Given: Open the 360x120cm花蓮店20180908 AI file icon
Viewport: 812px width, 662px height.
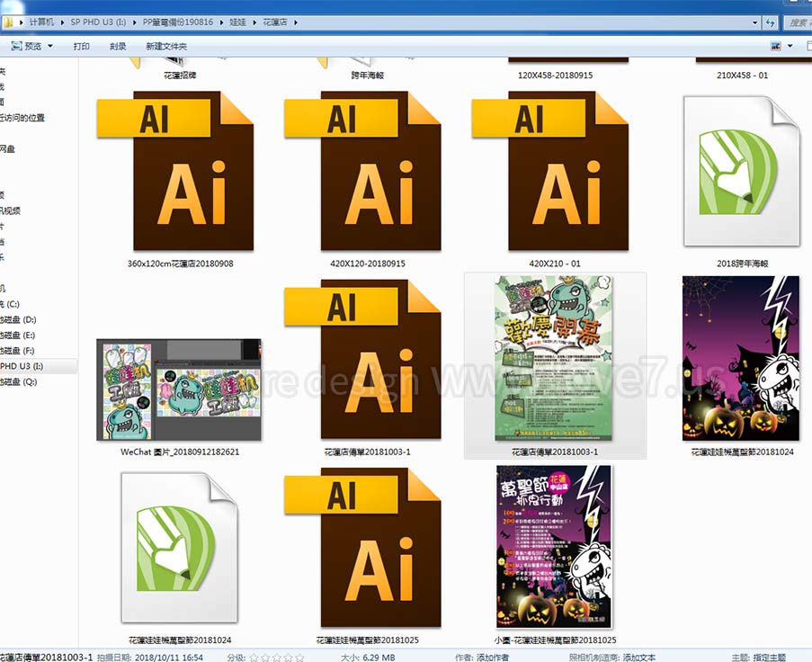Looking at the screenshot, I should click(175, 171).
